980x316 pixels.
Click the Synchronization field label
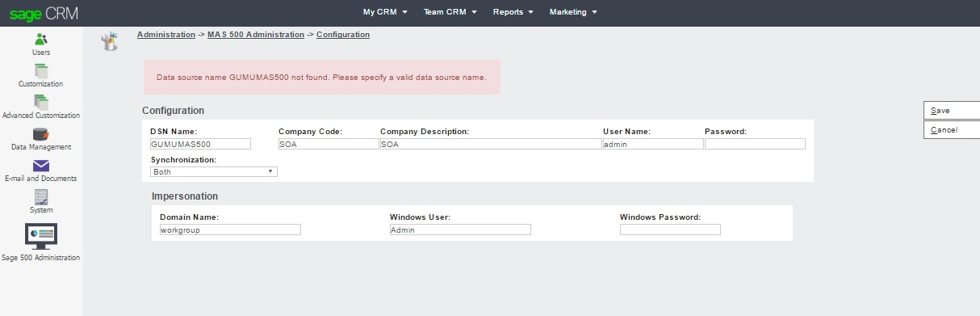coord(183,160)
